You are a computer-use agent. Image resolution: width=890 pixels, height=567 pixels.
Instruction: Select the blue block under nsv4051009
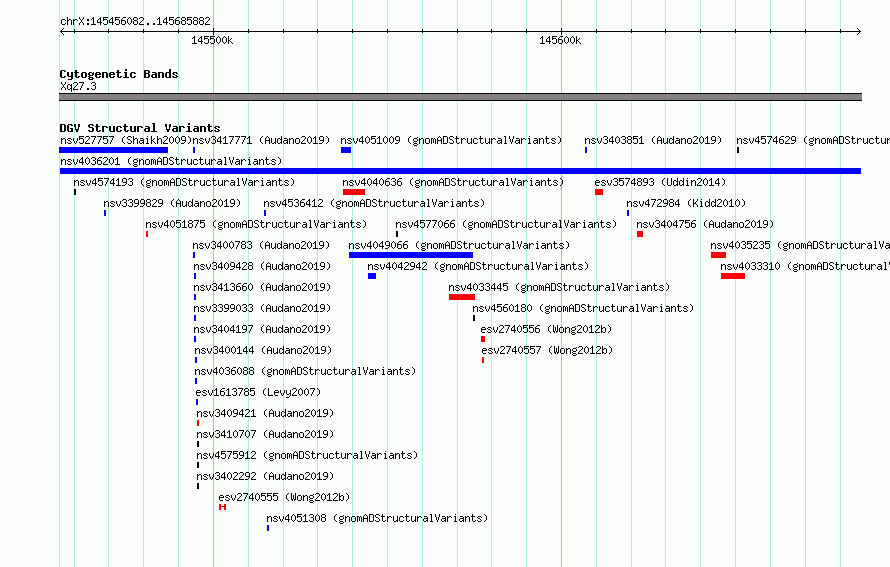pos(346,150)
